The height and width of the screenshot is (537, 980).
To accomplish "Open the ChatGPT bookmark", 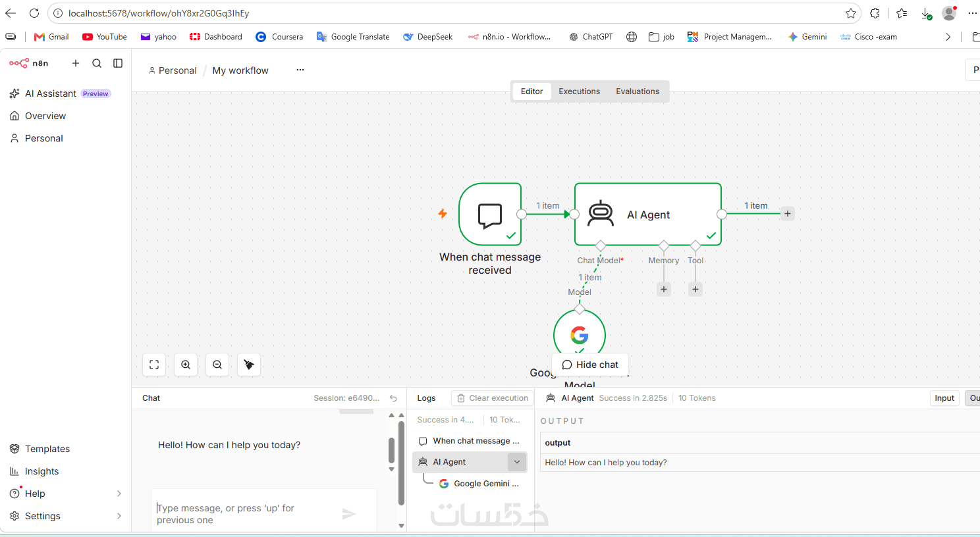I will tap(591, 37).
